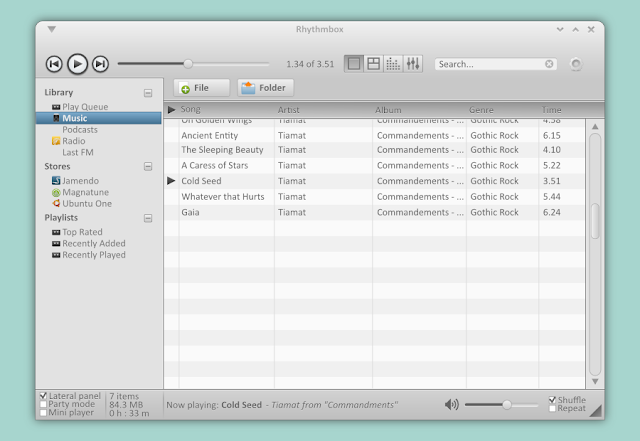Switch to browser grid view icon
640x441 pixels.
coord(373,64)
